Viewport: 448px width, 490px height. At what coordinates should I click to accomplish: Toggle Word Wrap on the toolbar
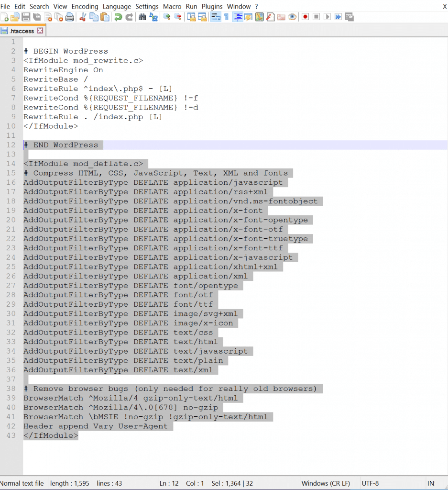tap(215, 17)
